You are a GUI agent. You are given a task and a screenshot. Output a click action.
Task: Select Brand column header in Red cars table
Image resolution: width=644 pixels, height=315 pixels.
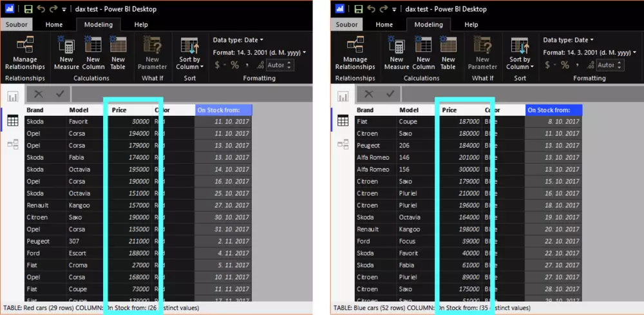(45, 110)
